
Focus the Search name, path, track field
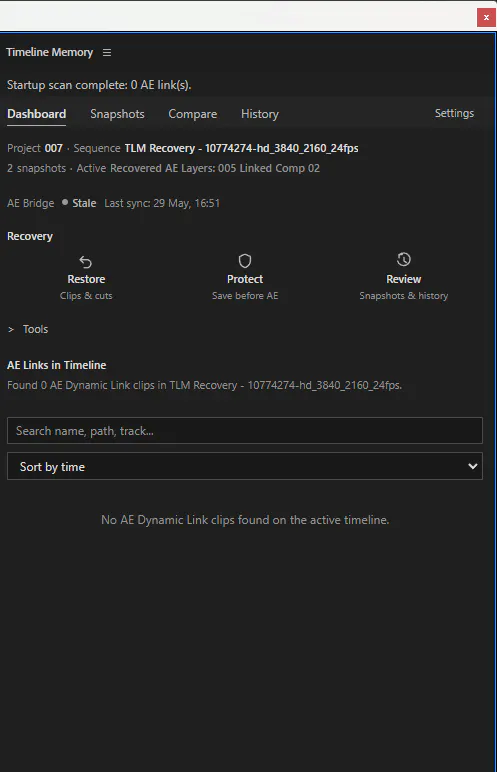pyautogui.click(x=245, y=431)
